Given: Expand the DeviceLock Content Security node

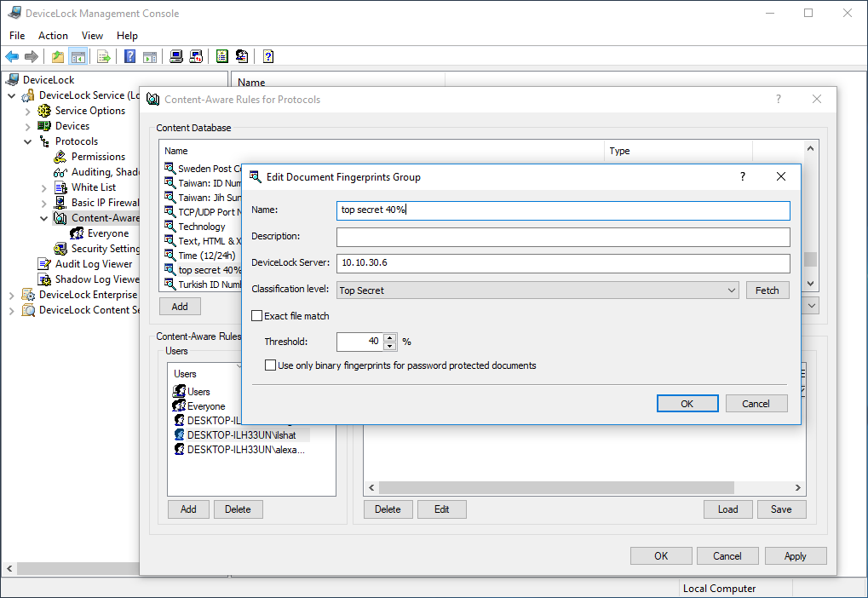Looking at the screenshot, I should (x=12, y=311).
